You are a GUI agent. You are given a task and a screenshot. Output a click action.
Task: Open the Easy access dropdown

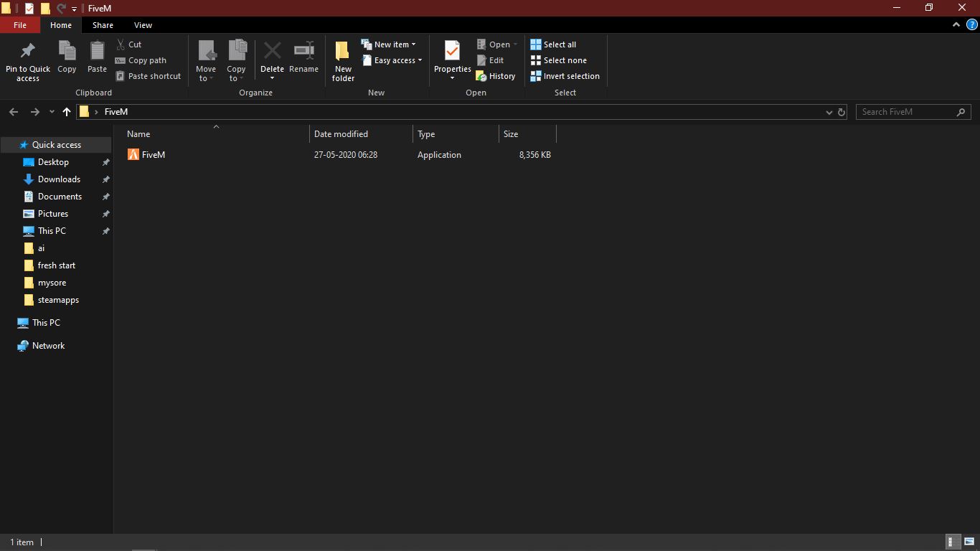click(420, 60)
